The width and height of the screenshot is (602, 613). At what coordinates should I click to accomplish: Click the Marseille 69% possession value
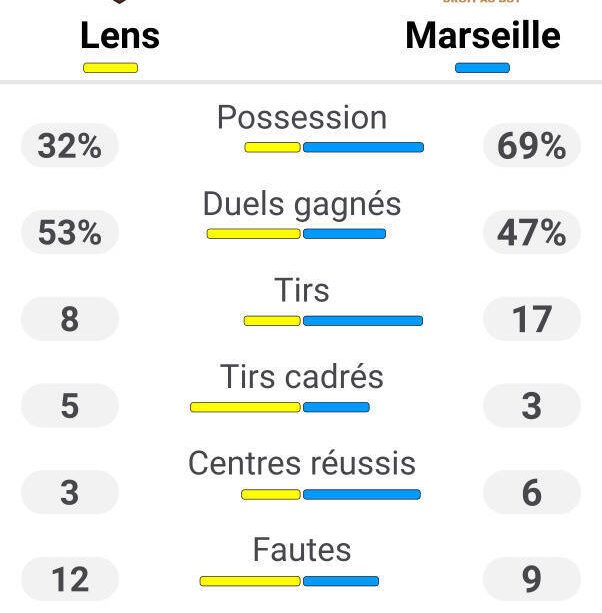click(x=531, y=147)
